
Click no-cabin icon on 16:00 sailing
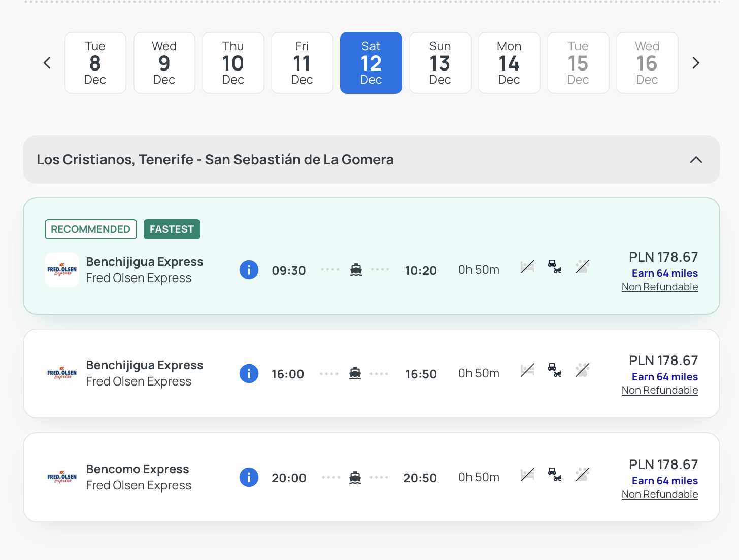point(527,370)
